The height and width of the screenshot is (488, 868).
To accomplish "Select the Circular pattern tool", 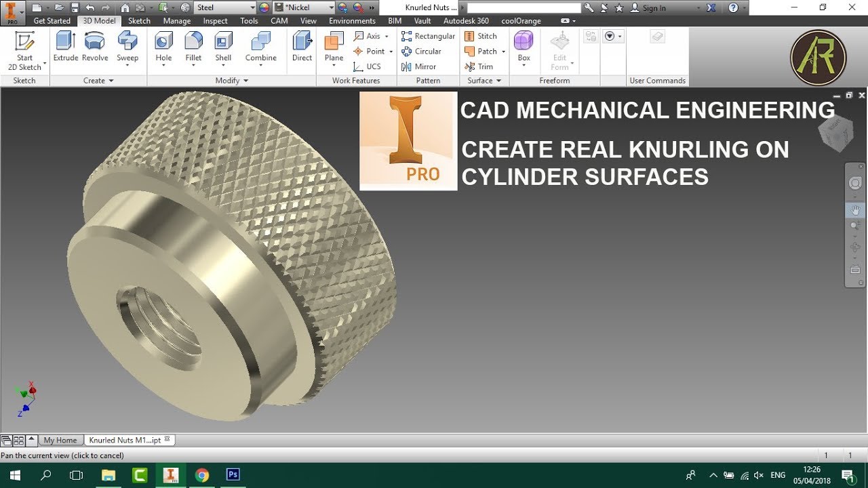I will point(421,52).
